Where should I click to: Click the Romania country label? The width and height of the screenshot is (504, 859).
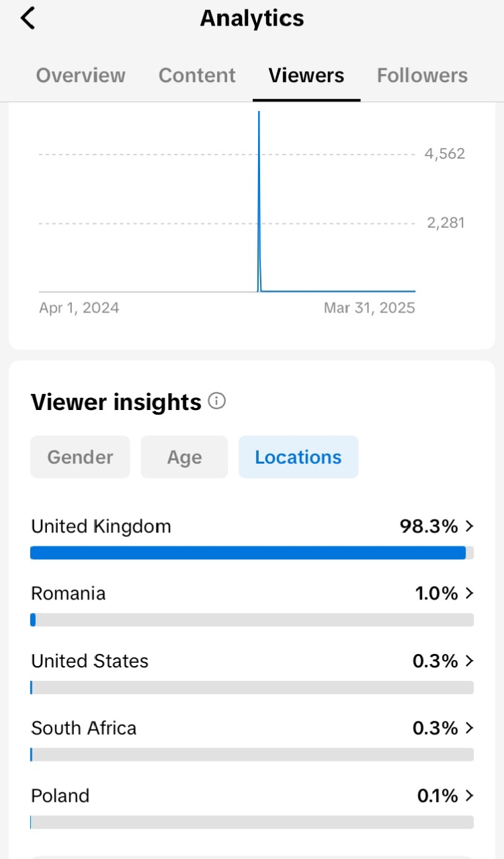(x=68, y=594)
